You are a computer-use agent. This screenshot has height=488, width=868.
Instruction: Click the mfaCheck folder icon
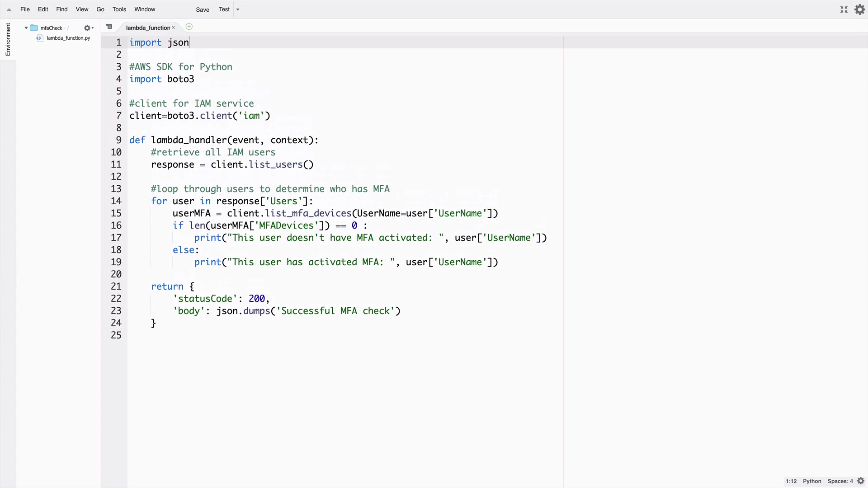(34, 28)
